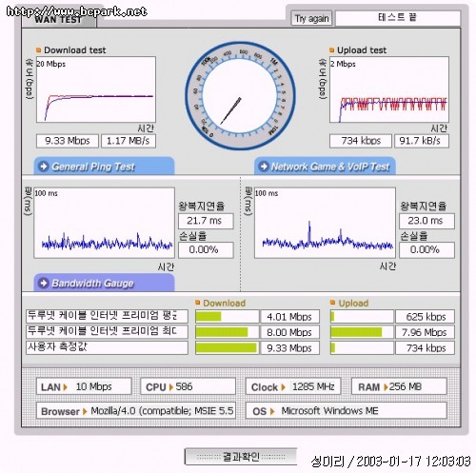Click the 23.0 ms round-trip delay field

point(426,221)
